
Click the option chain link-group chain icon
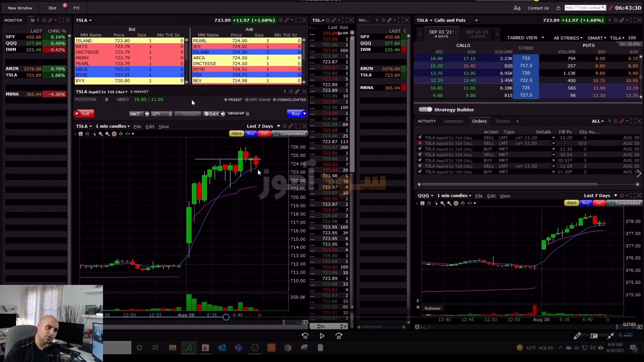pyautogui.click(x=621, y=20)
